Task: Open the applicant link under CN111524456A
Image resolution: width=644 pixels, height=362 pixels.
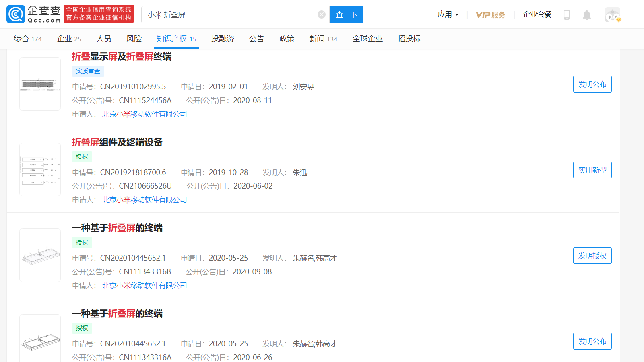Action: (x=144, y=114)
